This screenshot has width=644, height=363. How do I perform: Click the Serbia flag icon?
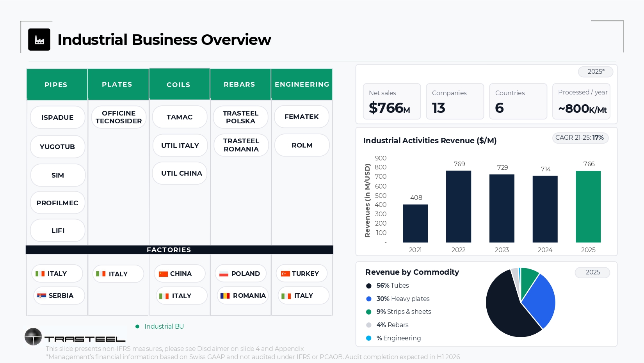pos(41,296)
